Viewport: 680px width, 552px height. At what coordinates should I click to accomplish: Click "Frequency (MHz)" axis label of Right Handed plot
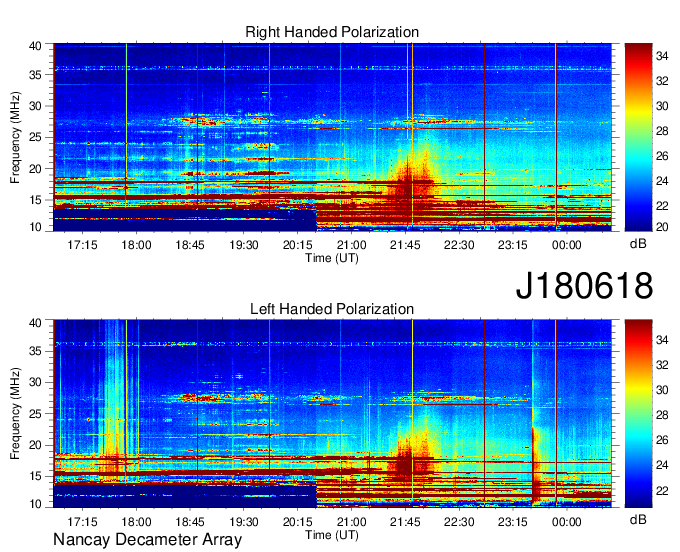[15, 137]
